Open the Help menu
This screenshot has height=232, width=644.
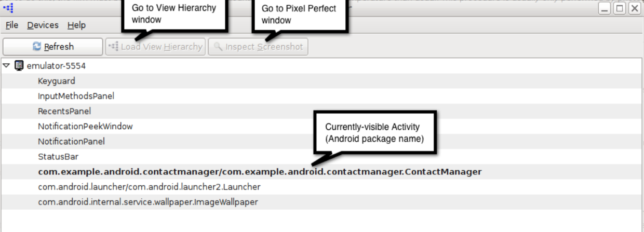coord(76,25)
